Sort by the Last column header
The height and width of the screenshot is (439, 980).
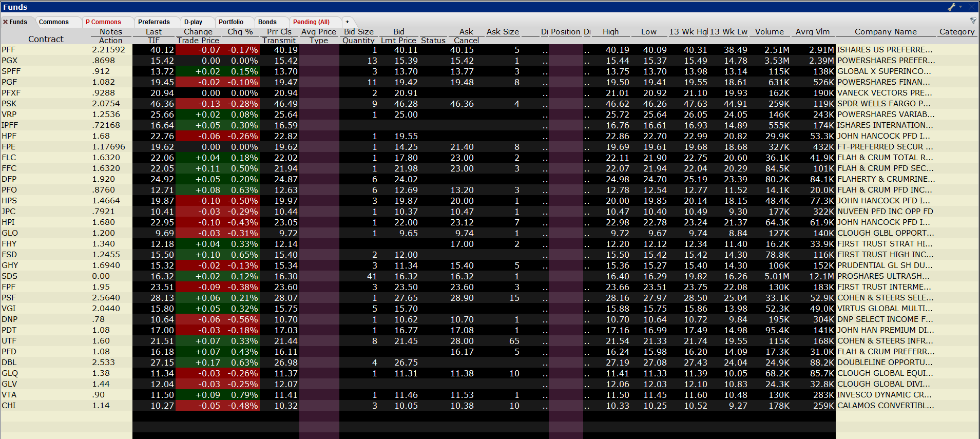pos(153,32)
